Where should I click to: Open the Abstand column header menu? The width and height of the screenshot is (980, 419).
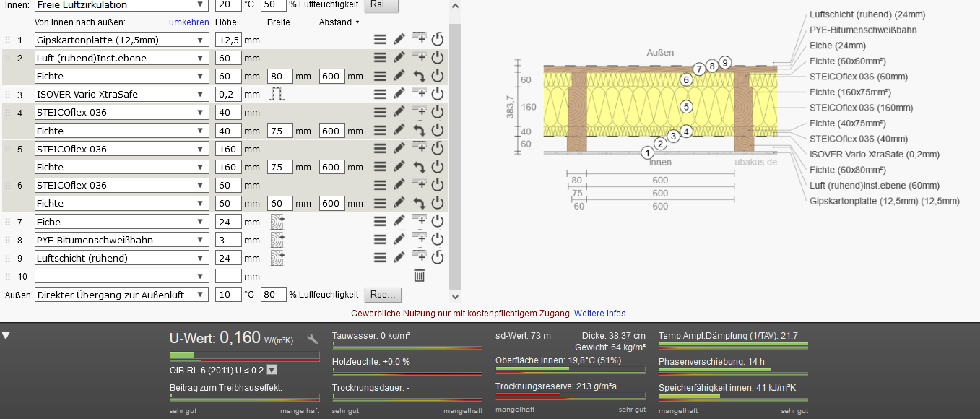coord(339,22)
